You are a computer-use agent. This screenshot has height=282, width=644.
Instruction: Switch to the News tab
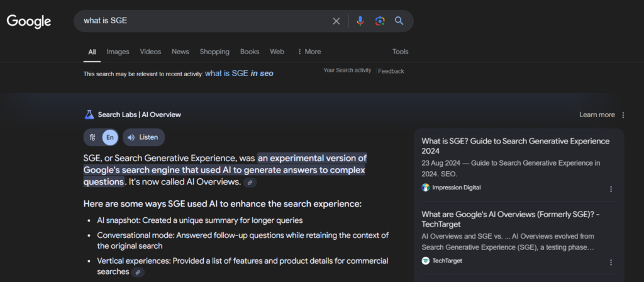pyautogui.click(x=180, y=52)
